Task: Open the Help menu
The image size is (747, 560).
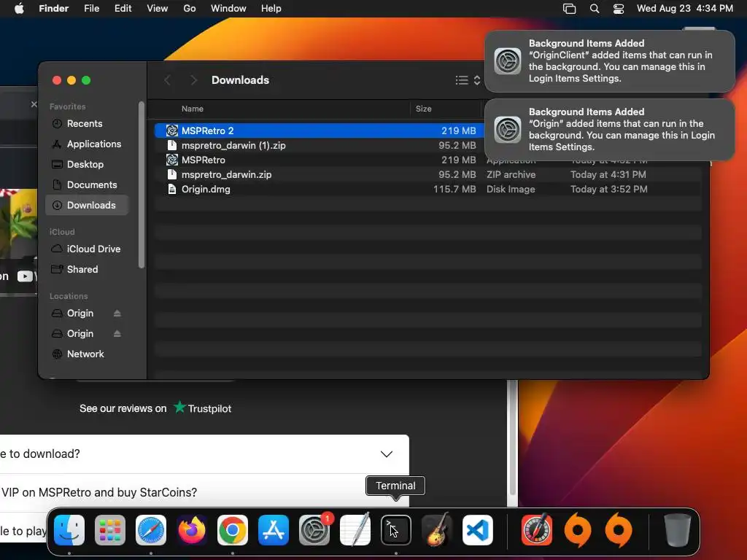Action: [x=271, y=9]
